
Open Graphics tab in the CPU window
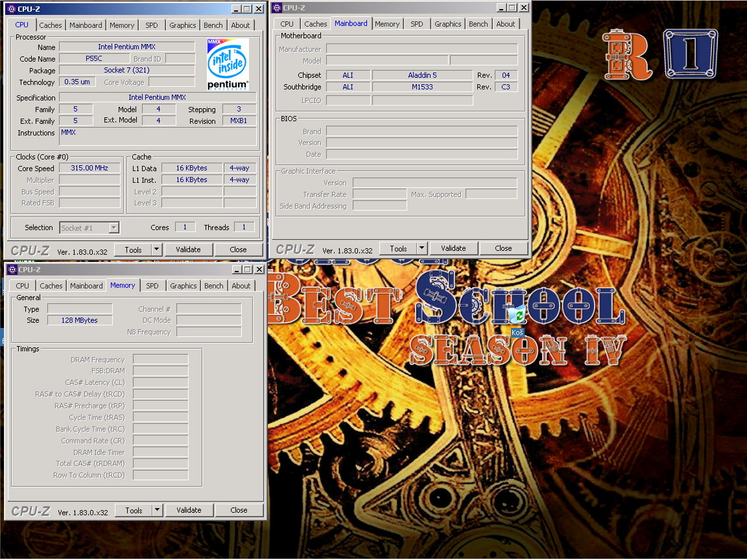tap(182, 25)
